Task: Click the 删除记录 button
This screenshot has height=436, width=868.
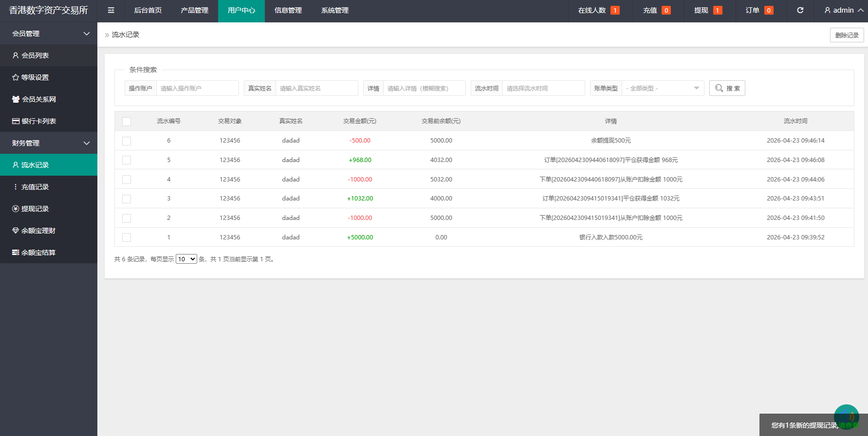Action: coord(847,35)
